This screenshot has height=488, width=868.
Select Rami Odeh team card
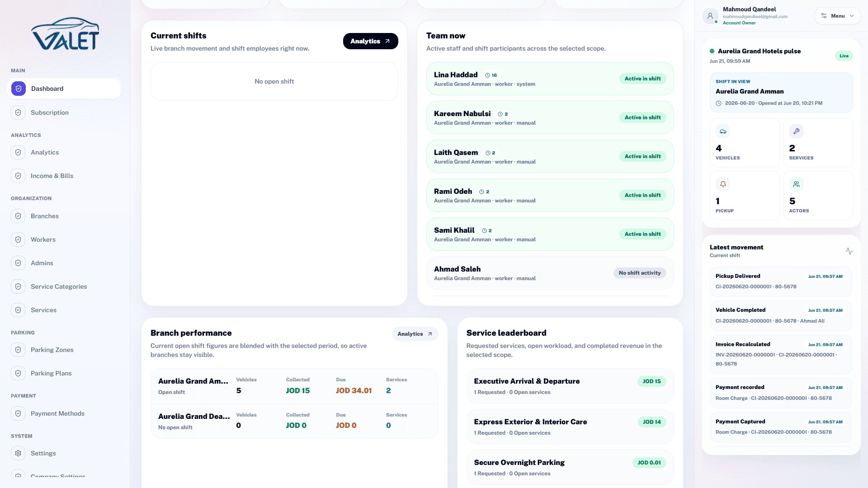[550, 195]
